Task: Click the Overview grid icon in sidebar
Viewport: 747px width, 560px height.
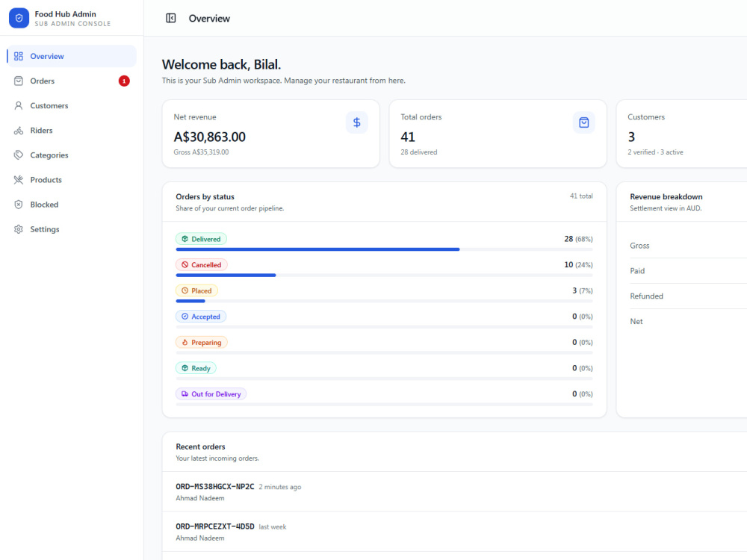Action: [x=19, y=56]
